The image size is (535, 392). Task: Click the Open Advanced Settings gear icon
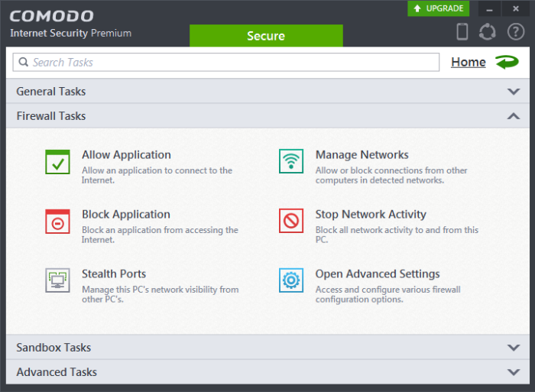coord(291,280)
